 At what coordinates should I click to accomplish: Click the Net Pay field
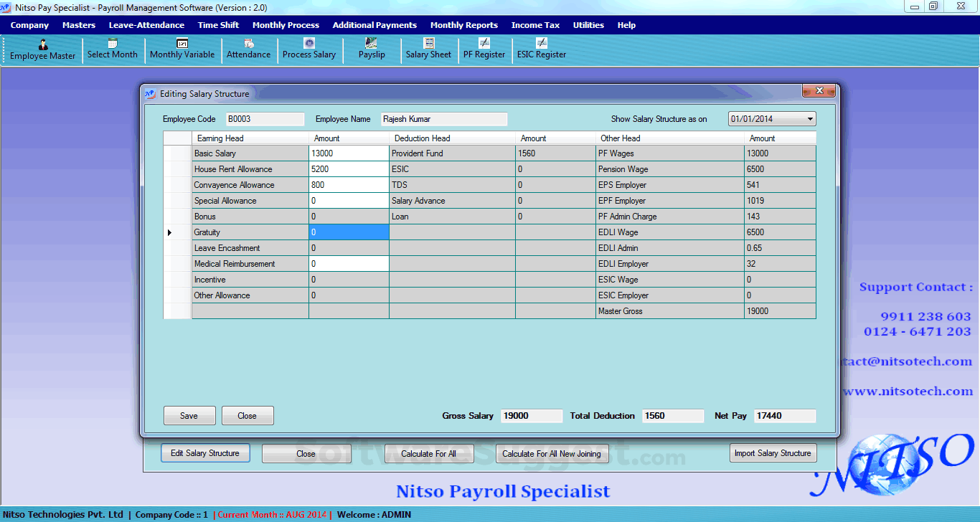pos(785,416)
